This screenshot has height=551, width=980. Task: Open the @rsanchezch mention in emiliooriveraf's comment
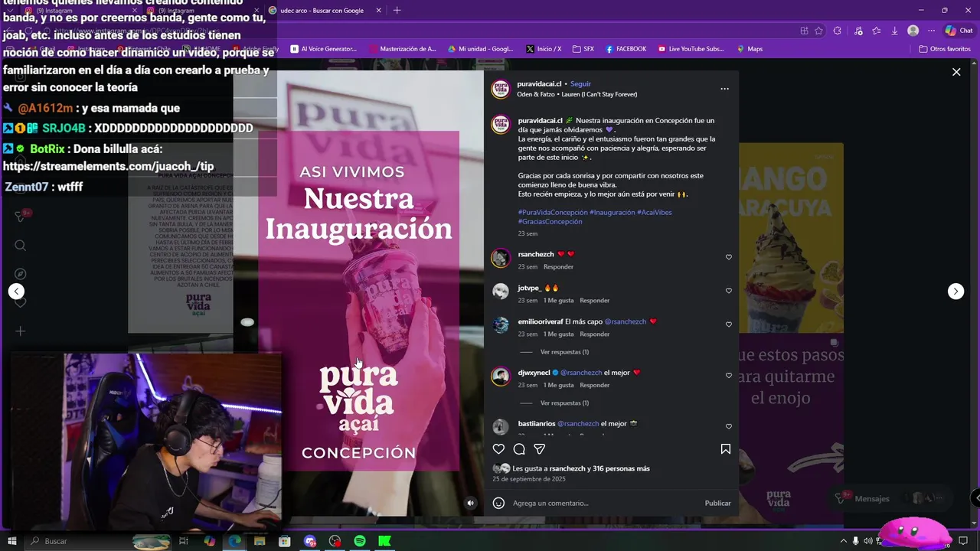tap(626, 321)
